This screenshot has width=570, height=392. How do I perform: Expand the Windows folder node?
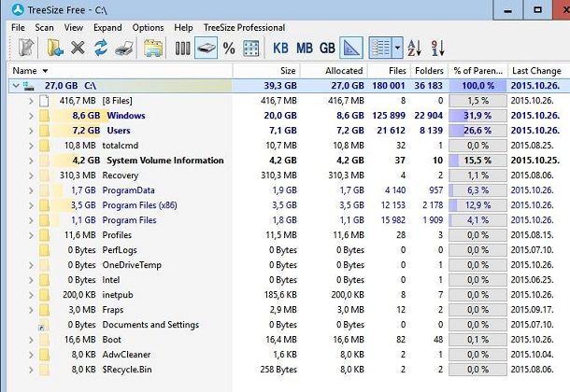(x=31, y=116)
